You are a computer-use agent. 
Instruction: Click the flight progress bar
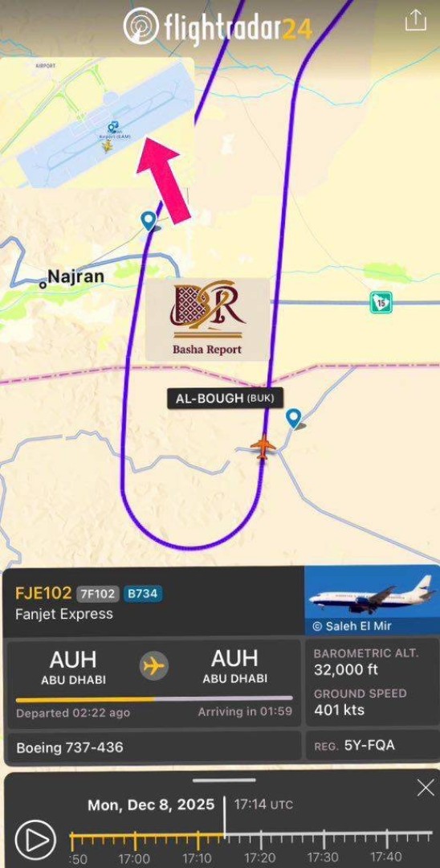click(154, 698)
